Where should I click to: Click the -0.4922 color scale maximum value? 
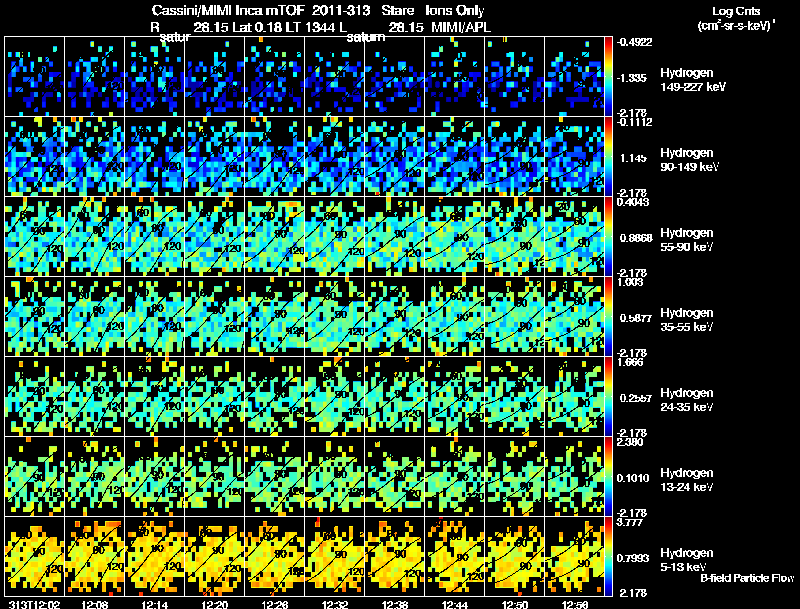[x=634, y=42]
